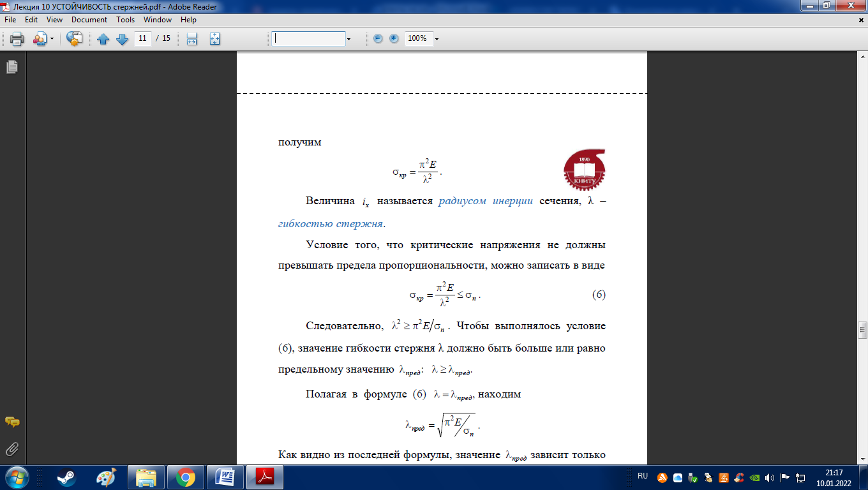Screen dimensions: 868x490
Task: Open the Window menu
Action: [x=158, y=20]
